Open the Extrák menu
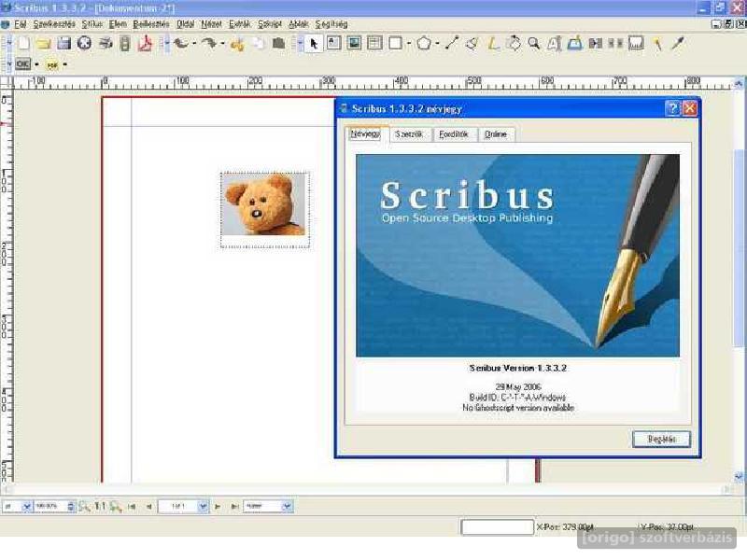This screenshot has height=560, width=747. coord(239,24)
